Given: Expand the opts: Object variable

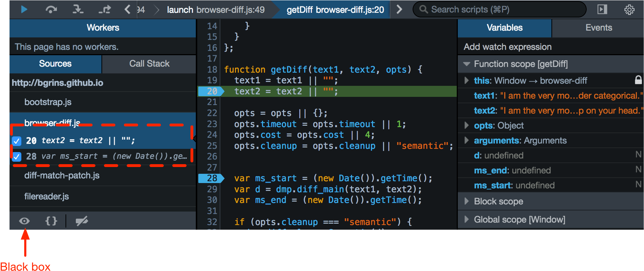Looking at the screenshot, I should [x=466, y=125].
